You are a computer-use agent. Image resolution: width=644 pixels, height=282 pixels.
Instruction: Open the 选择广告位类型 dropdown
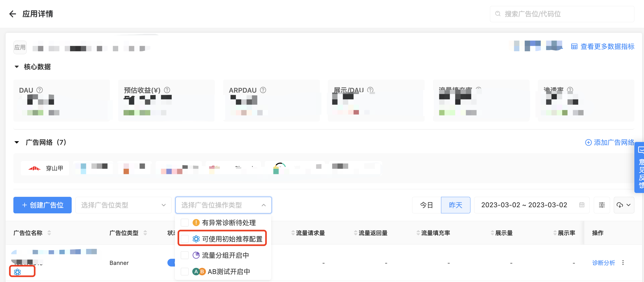coord(123,205)
